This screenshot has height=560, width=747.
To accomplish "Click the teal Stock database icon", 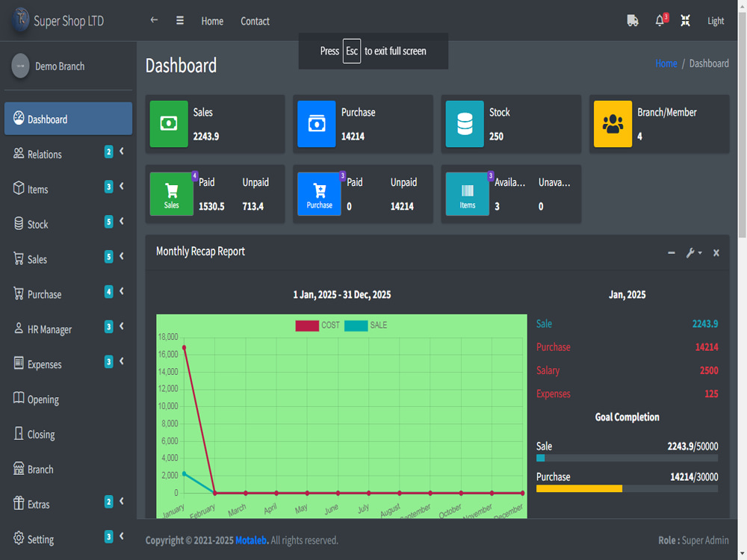I will [x=465, y=124].
